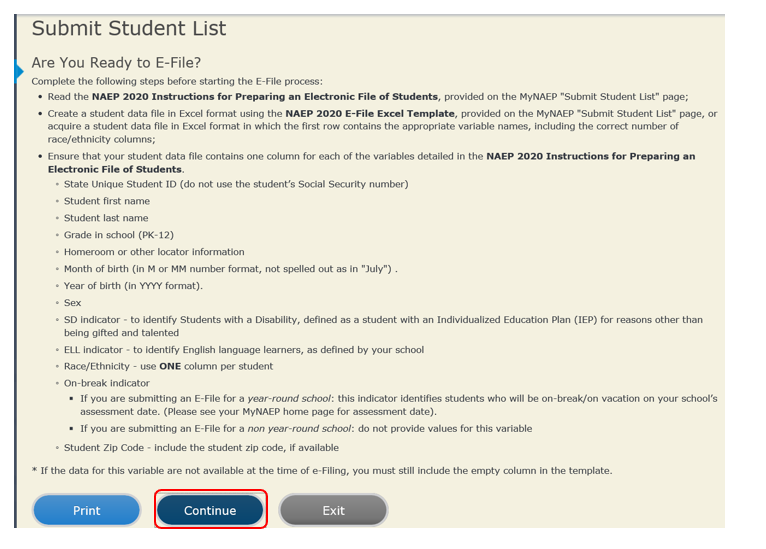This screenshot has height=549, width=766.
Task: Click the blue arrow marker on left edge
Action: (19, 71)
